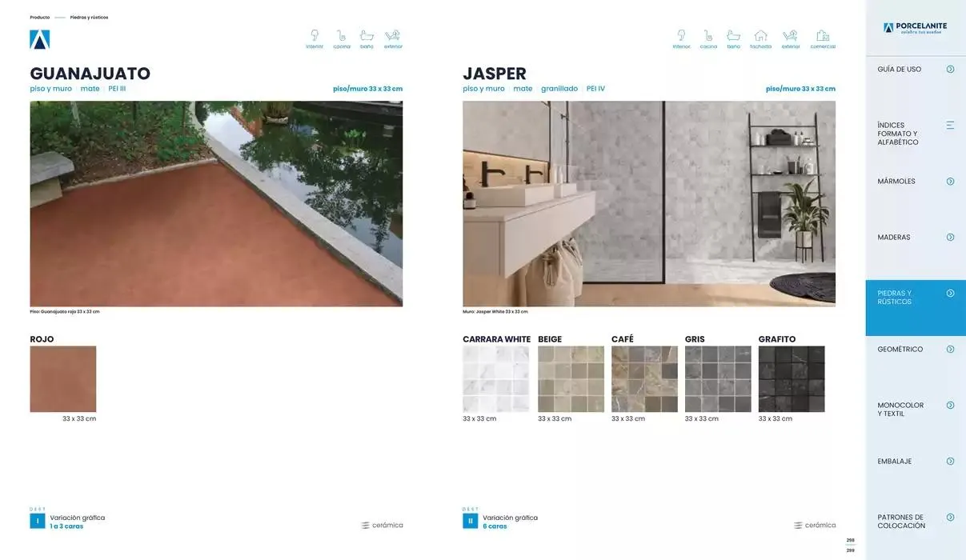Click Jasper's interior lamp icon
The height and width of the screenshot is (560, 966).
click(x=681, y=36)
